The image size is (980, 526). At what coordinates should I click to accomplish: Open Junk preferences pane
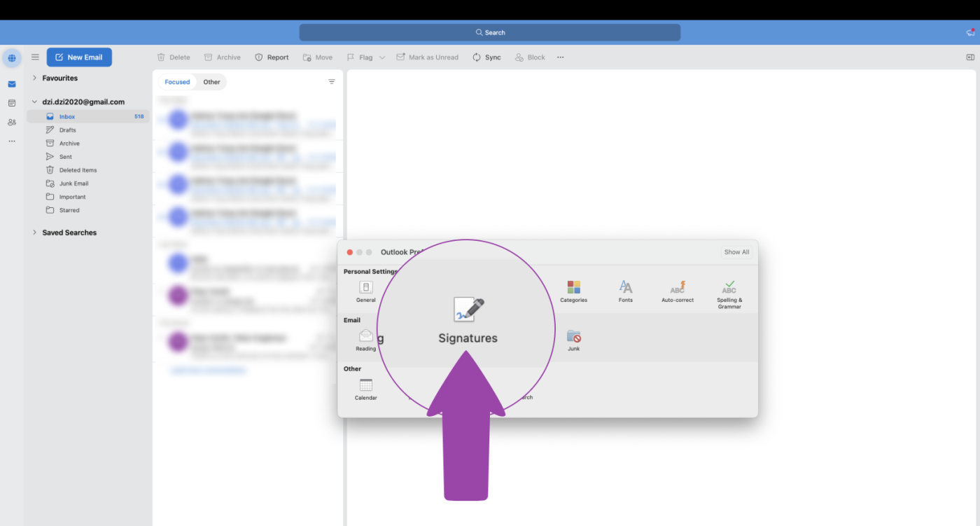click(573, 340)
